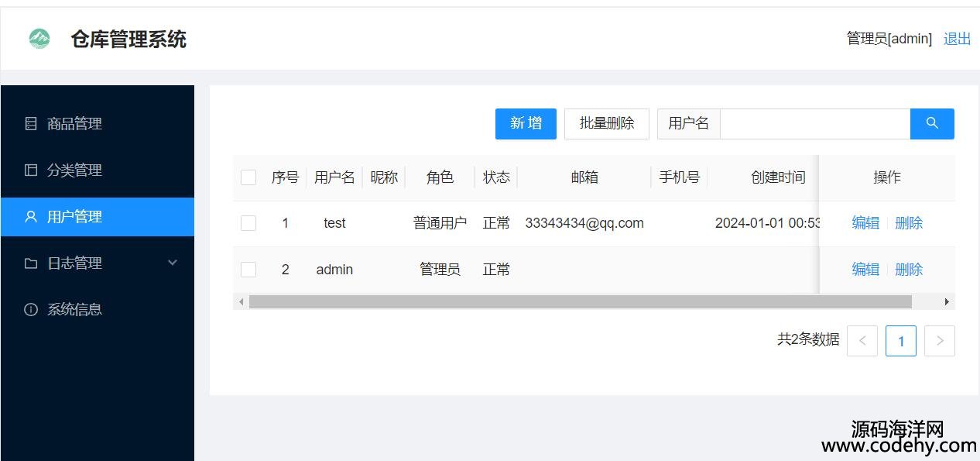The image size is (980, 461).
Task: Click the 用户名 column header in table
Action: point(334,177)
